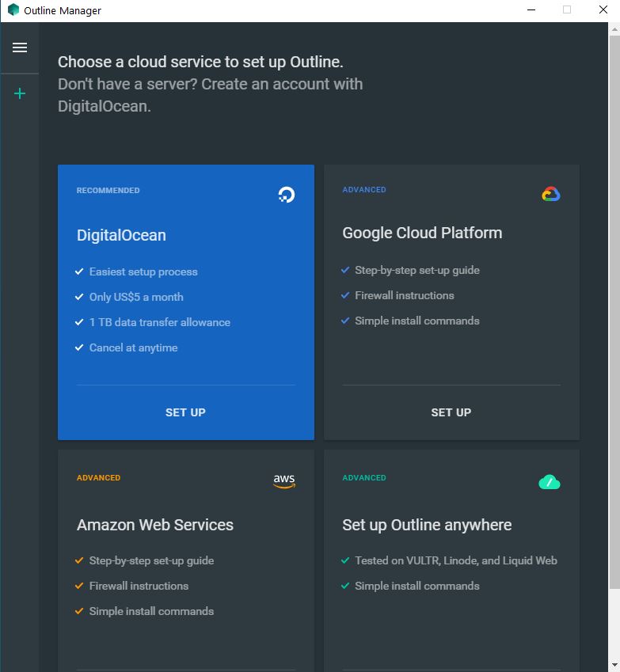Click the 'Don't have a server?' subheading
This screenshot has height=672, width=620.
pyautogui.click(x=211, y=95)
